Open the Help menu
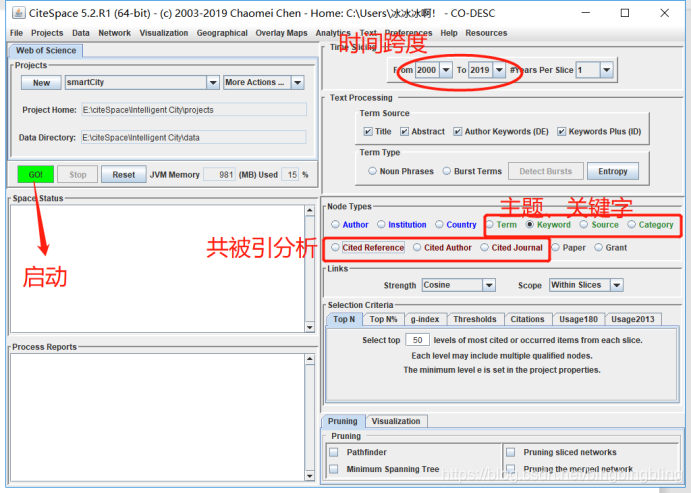This screenshot has width=692, height=493. tap(449, 33)
